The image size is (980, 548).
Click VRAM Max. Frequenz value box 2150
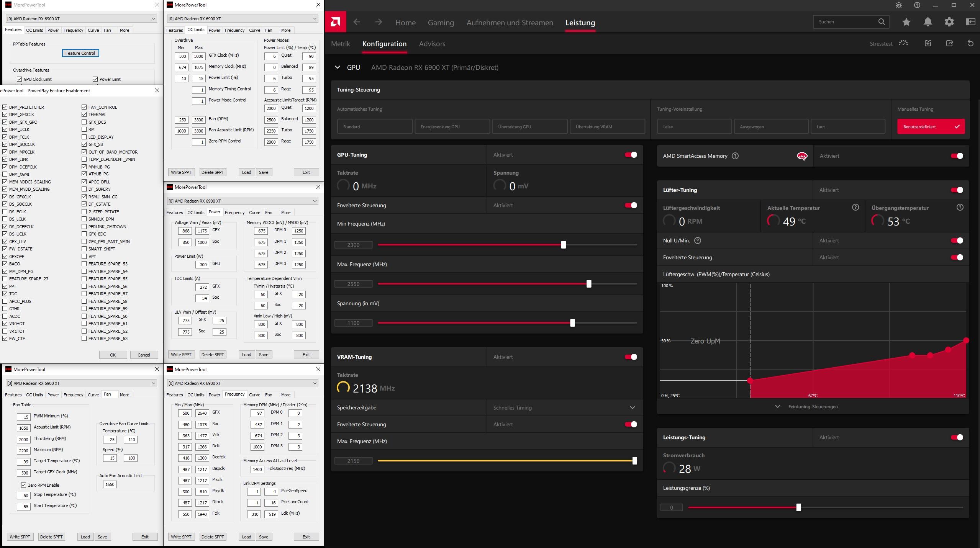353,461
